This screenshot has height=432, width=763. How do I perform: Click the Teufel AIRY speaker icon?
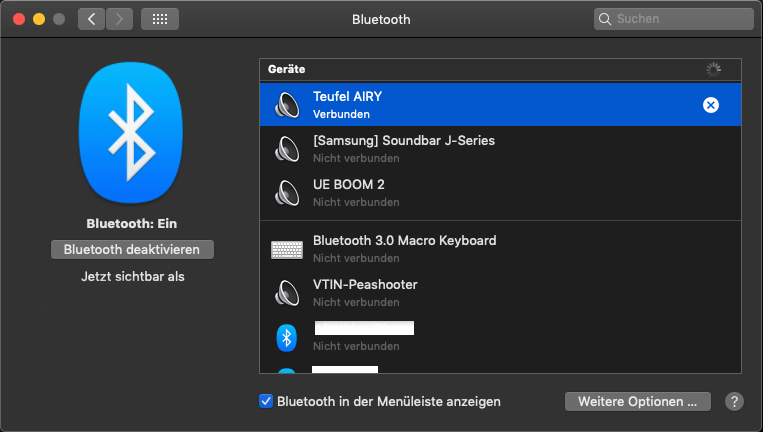pos(287,105)
